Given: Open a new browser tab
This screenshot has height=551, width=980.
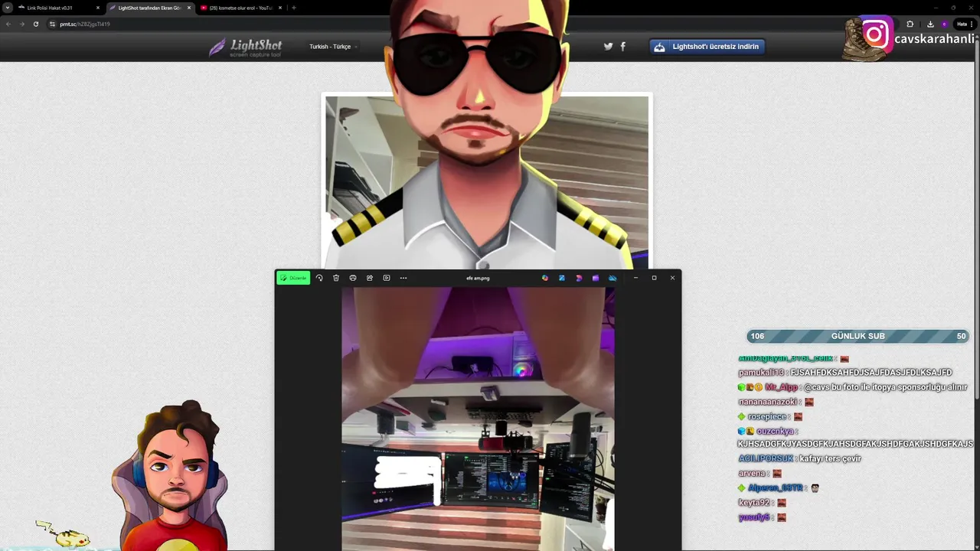Looking at the screenshot, I should coord(294,8).
